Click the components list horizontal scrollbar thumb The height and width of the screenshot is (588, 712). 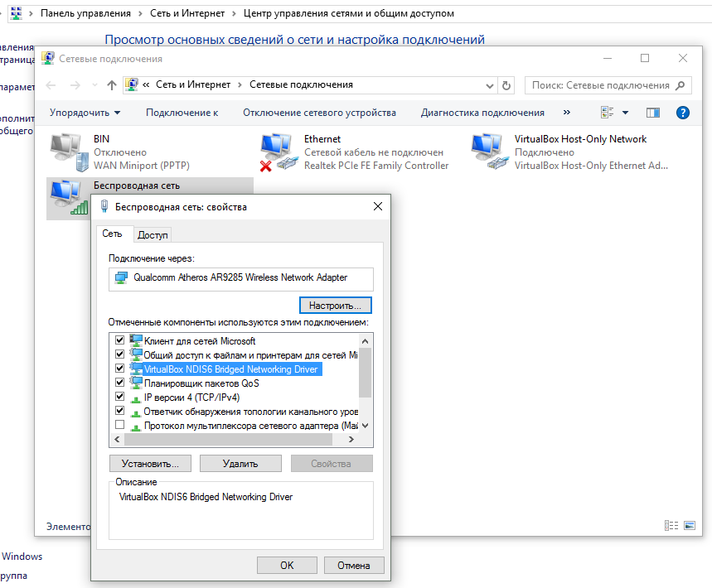click(x=229, y=439)
